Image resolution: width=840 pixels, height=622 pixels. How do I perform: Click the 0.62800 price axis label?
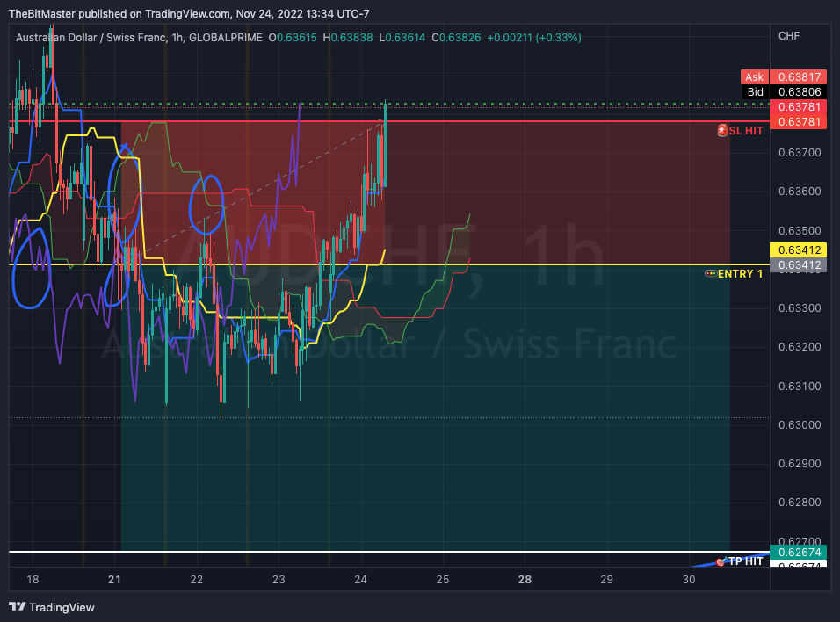[800, 502]
